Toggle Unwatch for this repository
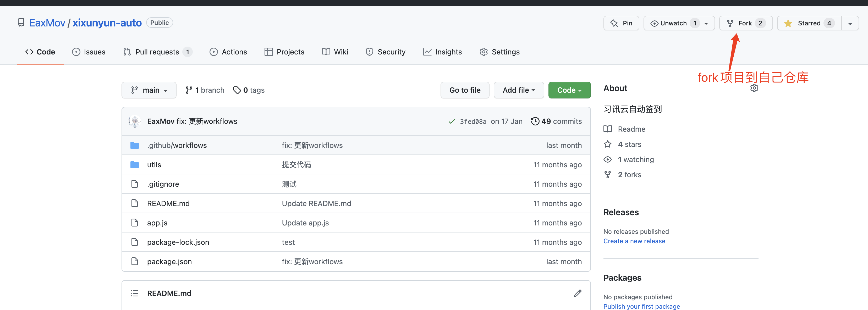The image size is (868, 310). [x=674, y=23]
